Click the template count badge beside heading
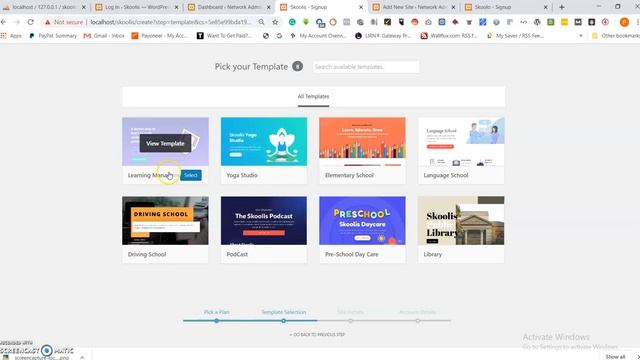640x360 pixels. click(298, 66)
